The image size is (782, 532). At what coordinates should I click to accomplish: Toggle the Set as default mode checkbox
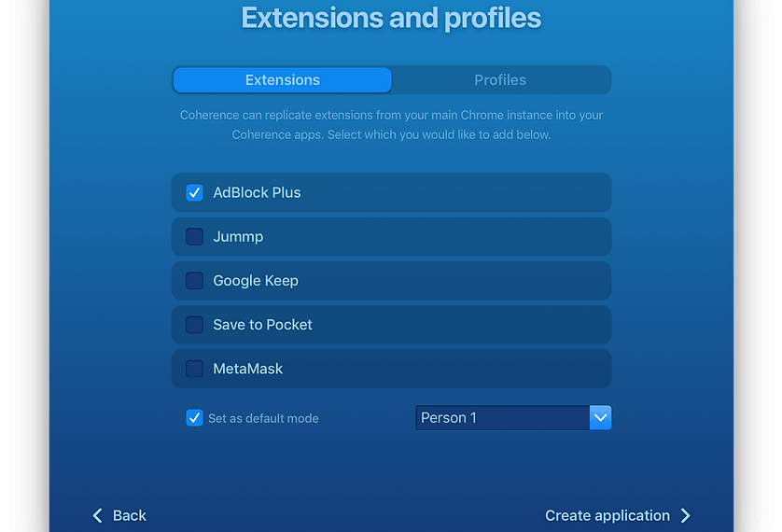coord(194,418)
